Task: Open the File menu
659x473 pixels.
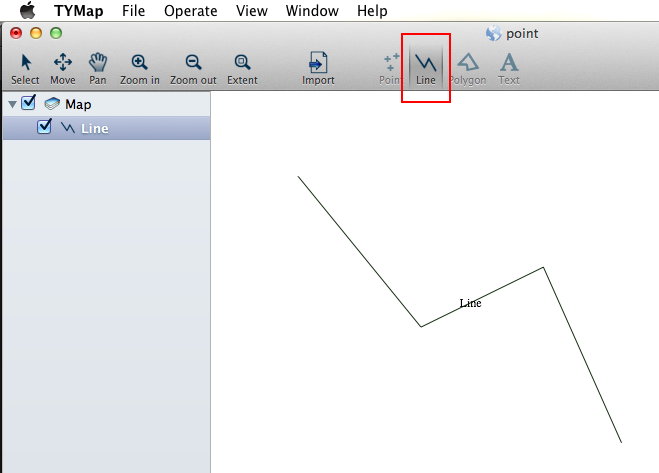Action: [x=134, y=11]
